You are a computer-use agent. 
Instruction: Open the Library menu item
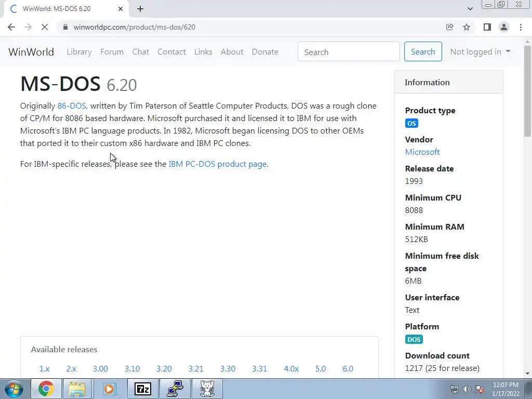tap(79, 52)
